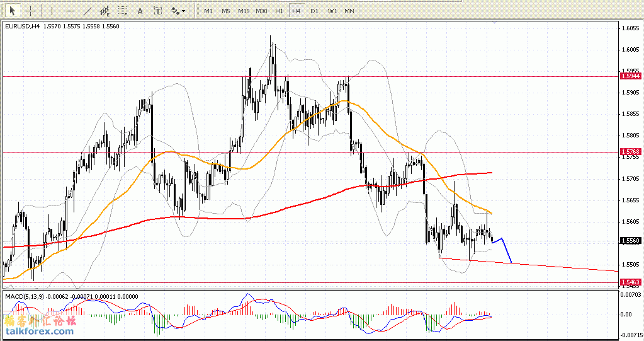The image size is (644, 341).
Task: Change timeframe to H1
Action: (280, 11)
